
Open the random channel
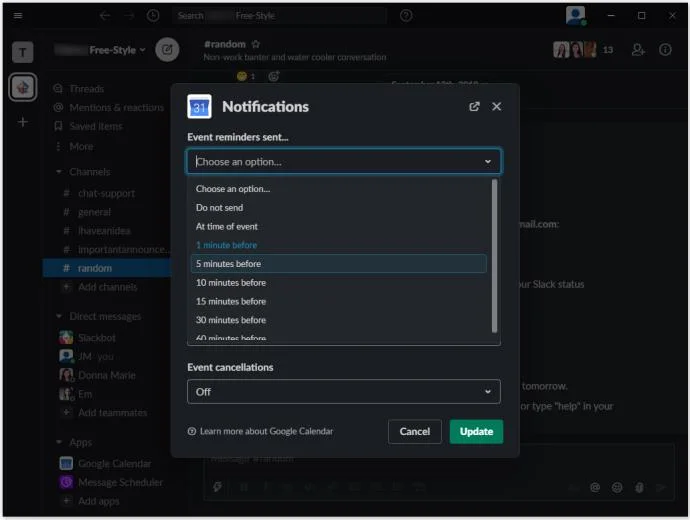click(108, 268)
